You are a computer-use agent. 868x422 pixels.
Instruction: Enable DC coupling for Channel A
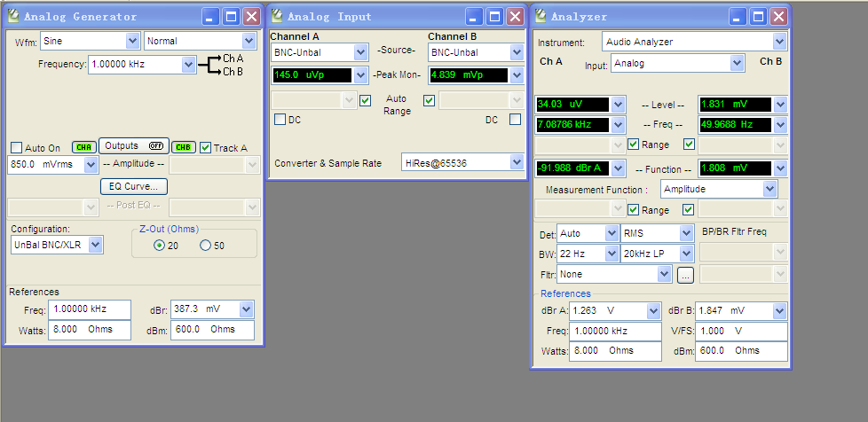click(280, 120)
